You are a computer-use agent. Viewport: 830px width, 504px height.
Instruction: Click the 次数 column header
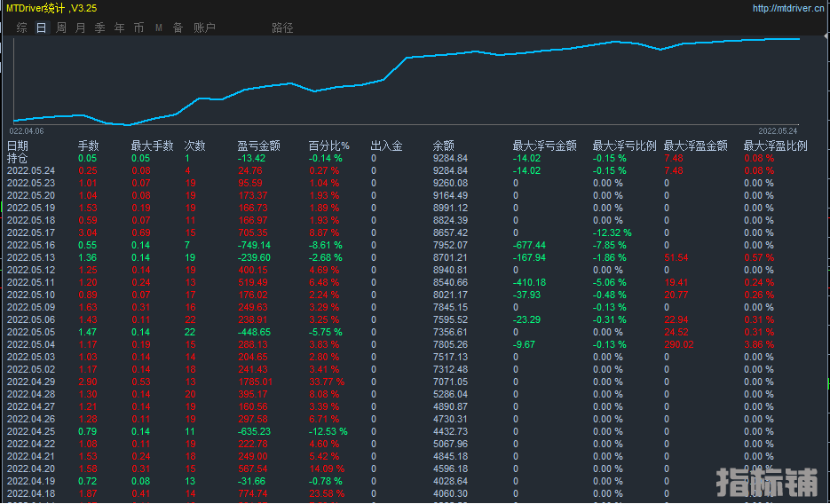pyautogui.click(x=194, y=146)
